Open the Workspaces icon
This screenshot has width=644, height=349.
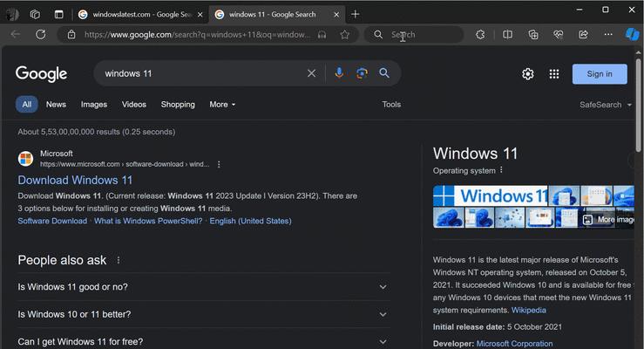[x=35, y=14]
